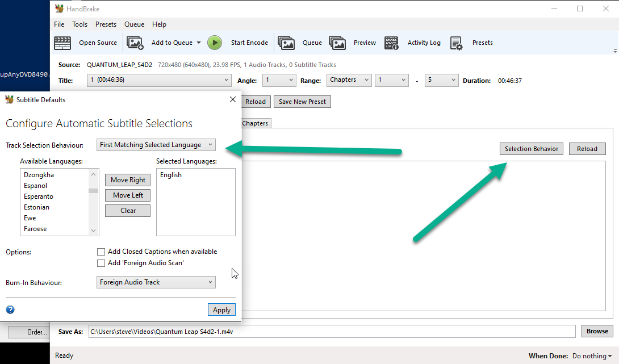Viewport: 619px width, 364px height.
Task: Click the Move Right button
Action: point(128,180)
